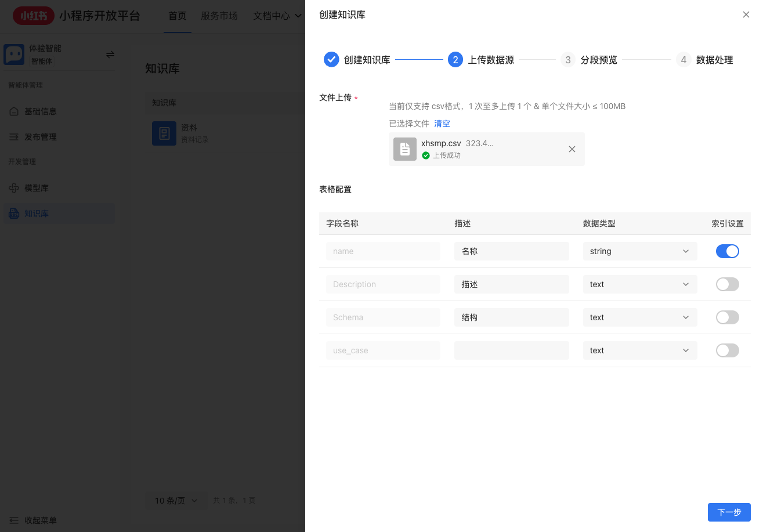The width and height of the screenshot is (763, 532).
Task: Open the 10 条/页 page size selector
Action: point(176,500)
